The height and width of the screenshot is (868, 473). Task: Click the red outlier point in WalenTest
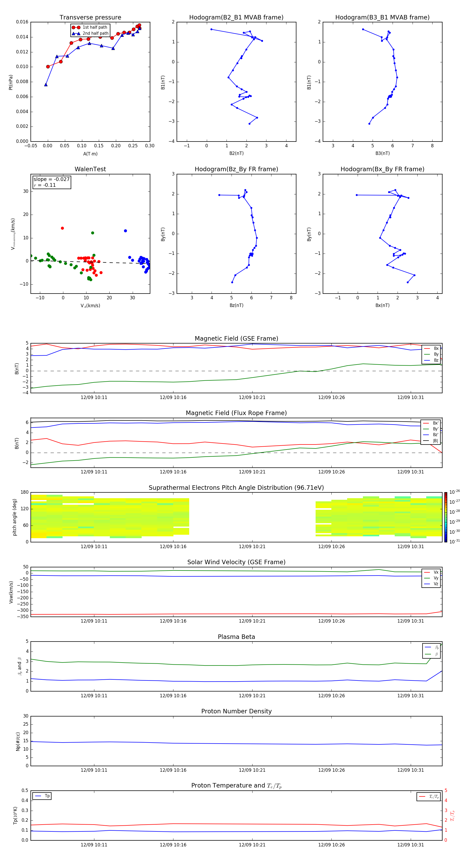point(62,229)
